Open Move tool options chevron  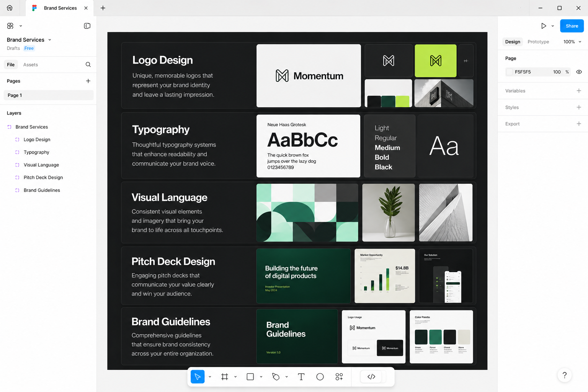click(210, 377)
